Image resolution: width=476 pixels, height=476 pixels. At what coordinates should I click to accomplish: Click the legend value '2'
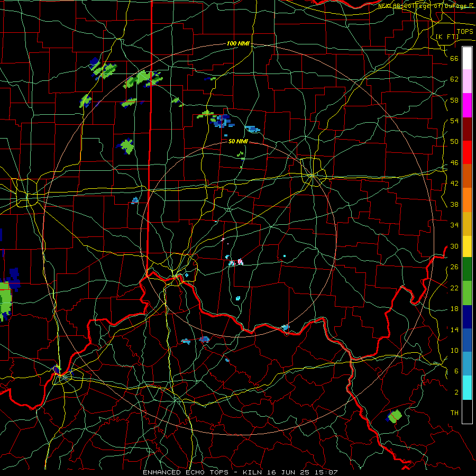point(456,392)
